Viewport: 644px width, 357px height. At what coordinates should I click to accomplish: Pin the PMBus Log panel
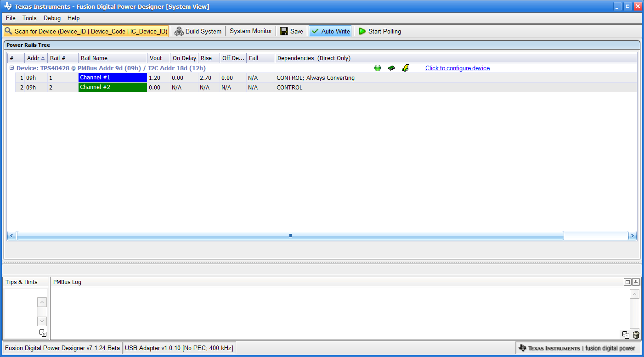(635, 281)
